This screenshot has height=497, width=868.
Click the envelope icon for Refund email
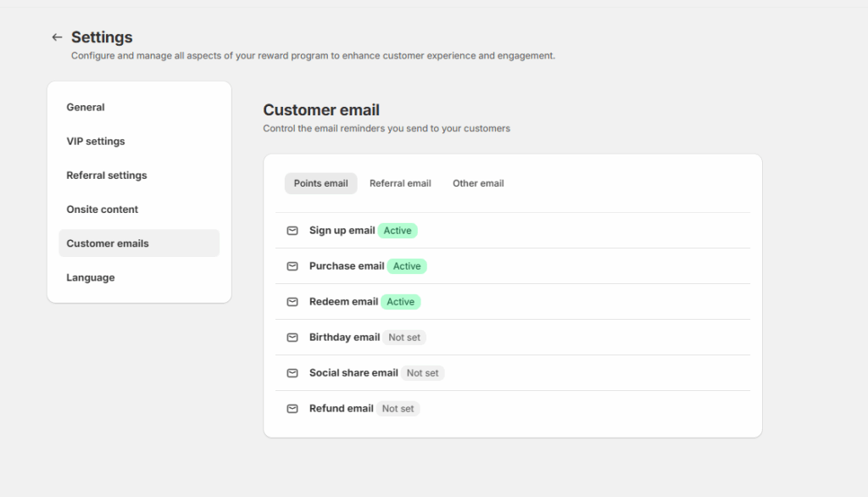(292, 408)
